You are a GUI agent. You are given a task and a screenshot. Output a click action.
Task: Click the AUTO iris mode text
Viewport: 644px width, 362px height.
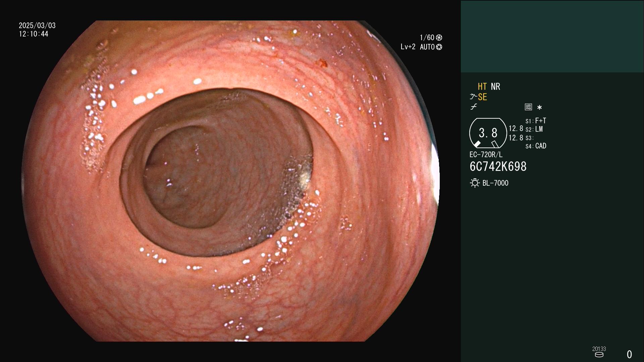[427, 47]
